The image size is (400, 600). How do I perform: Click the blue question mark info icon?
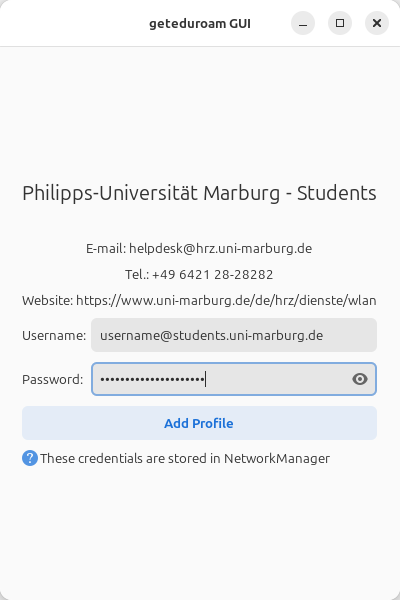tap(30, 458)
